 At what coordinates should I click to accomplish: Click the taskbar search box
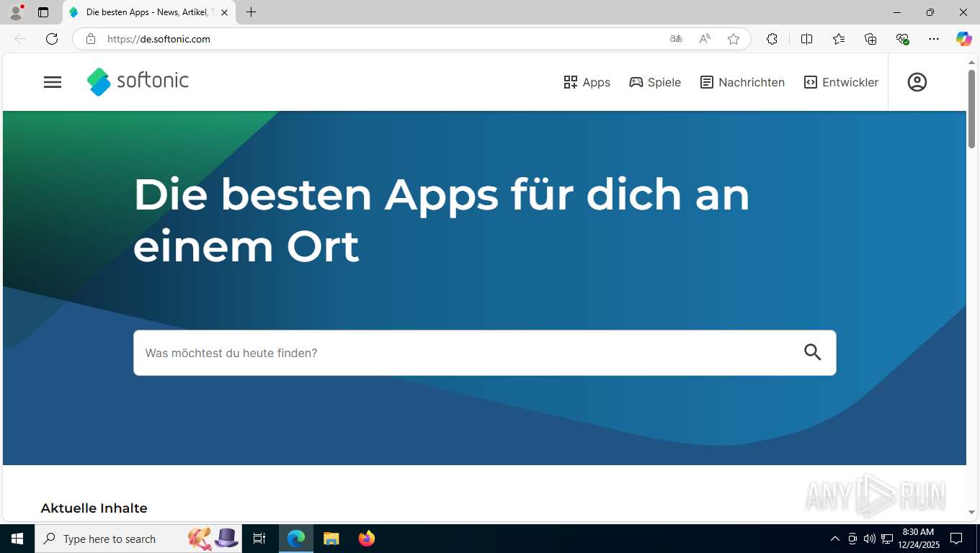(139, 539)
